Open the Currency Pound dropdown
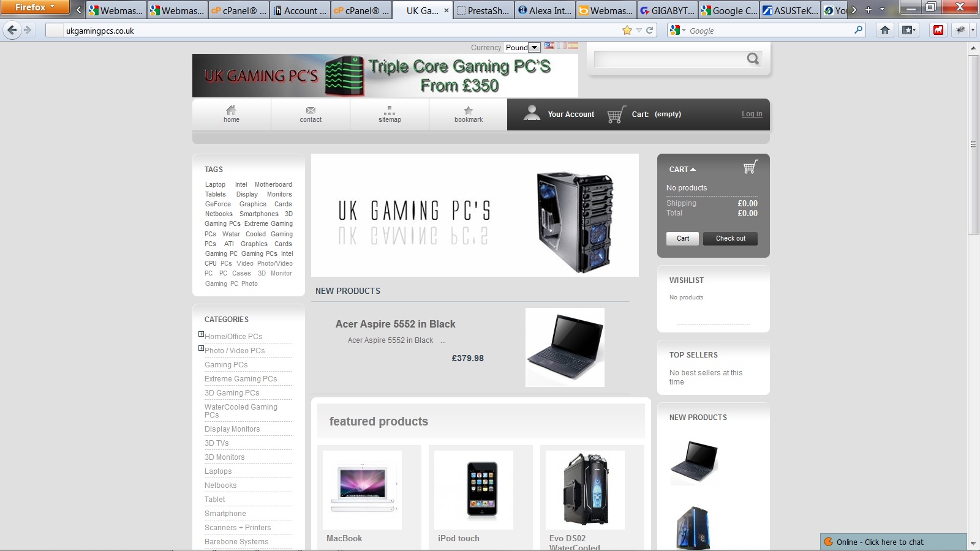 522,47
